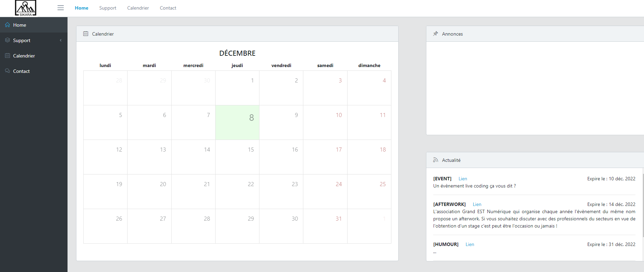644x272 pixels.
Task: Click the Calendrier grid icon in sidebar
Action: (8, 56)
